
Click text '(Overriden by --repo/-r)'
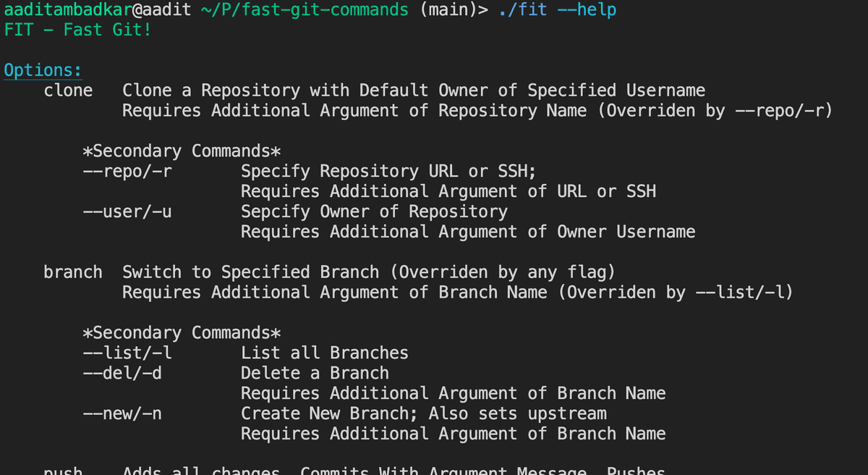(715, 111)
